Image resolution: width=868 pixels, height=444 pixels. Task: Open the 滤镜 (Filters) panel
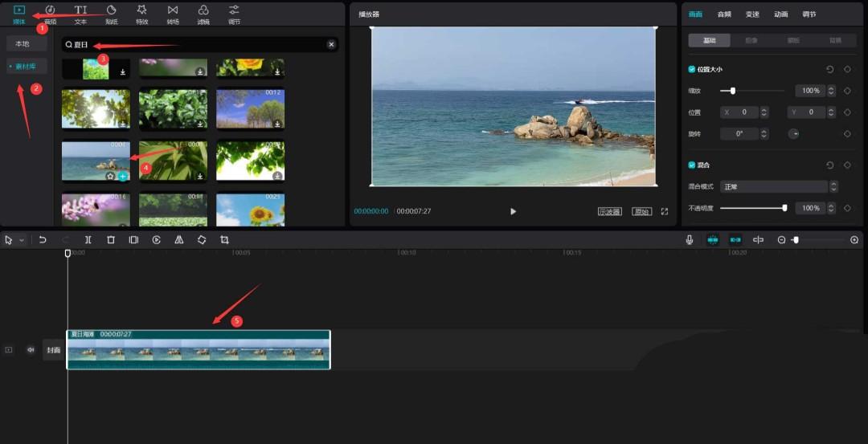coord(203,13)
